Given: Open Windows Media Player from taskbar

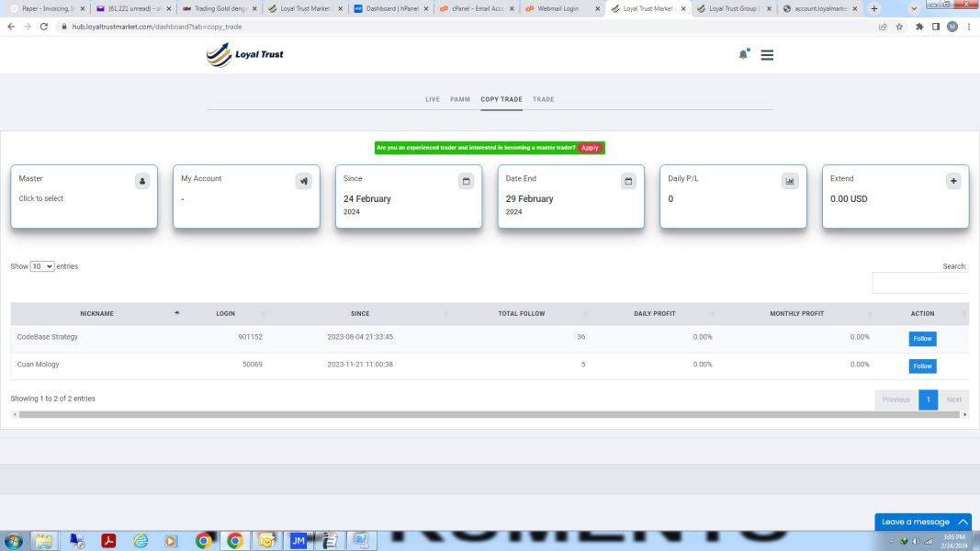Looking at the screenshot, I should coord(171,541).
